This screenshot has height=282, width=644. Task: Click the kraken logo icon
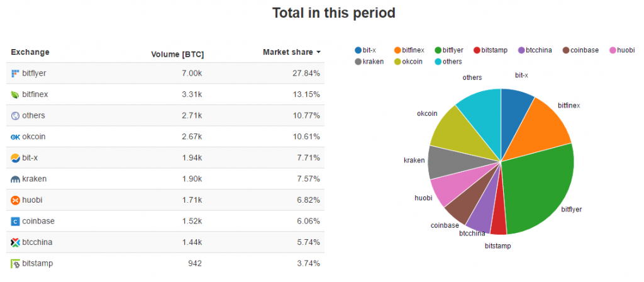16,179
